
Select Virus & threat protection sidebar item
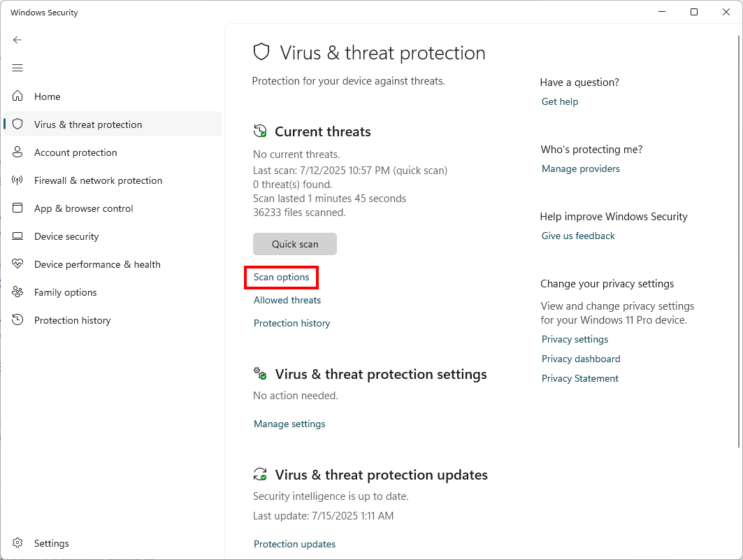click(x=88, y=124)
